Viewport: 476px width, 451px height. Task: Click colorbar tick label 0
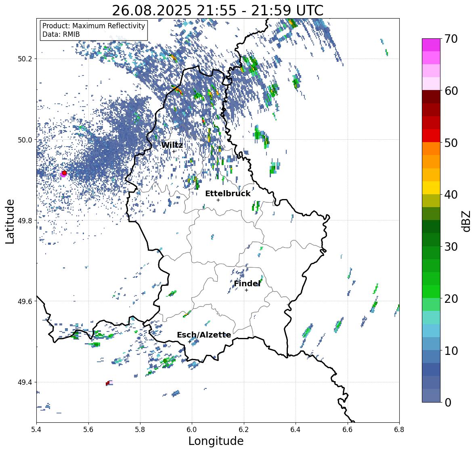tap(448, 403)
